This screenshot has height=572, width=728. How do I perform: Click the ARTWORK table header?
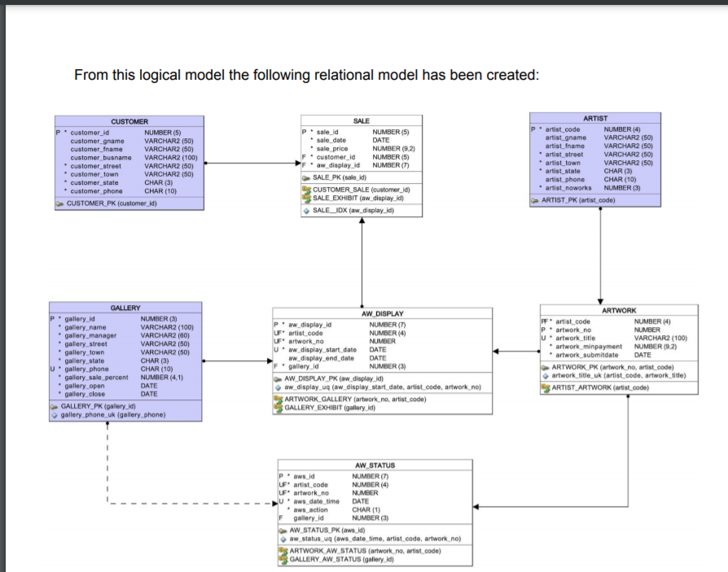(621, 309)
